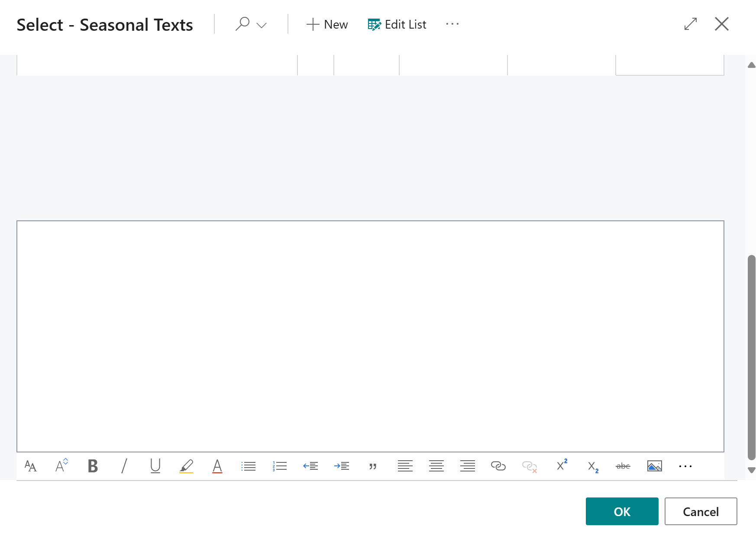This screenshot has width=756, height=536.
Task: Insert an image into the editor
Action: pos(654,466)
